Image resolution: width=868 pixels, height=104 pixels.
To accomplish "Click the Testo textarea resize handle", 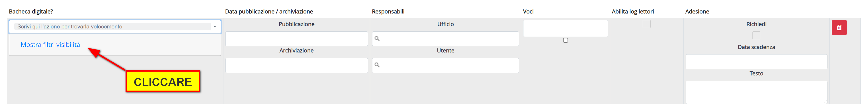I will coord(825,101).
